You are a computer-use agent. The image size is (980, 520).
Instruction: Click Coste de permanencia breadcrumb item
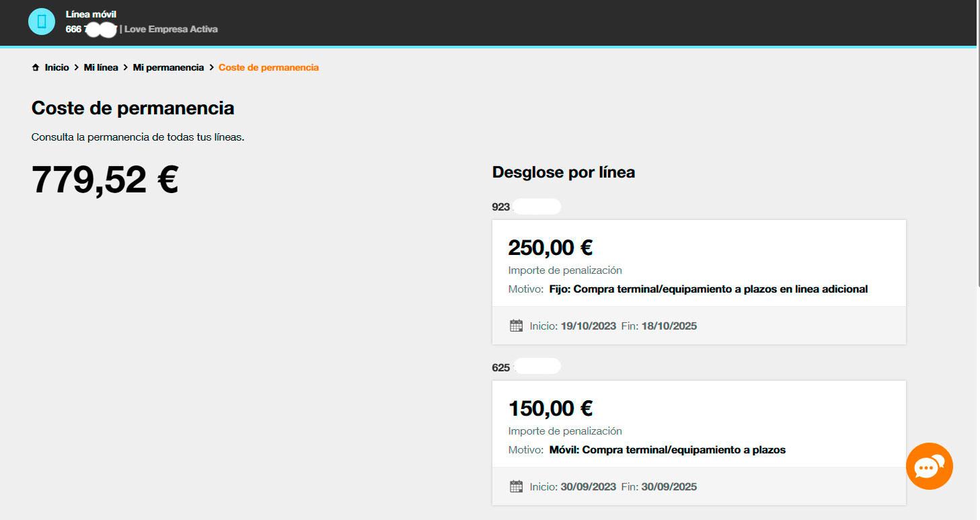point(268,67)
